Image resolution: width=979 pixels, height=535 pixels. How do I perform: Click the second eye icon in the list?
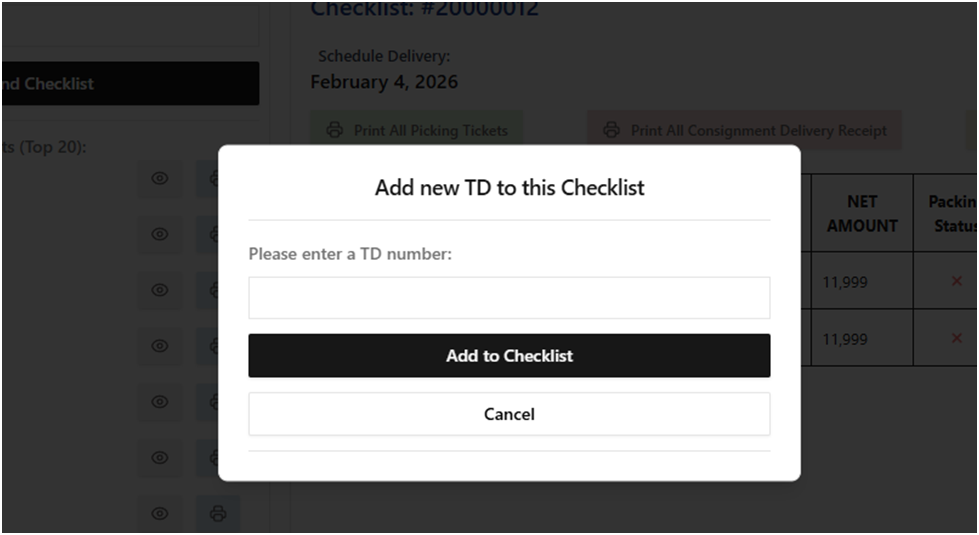160,234
